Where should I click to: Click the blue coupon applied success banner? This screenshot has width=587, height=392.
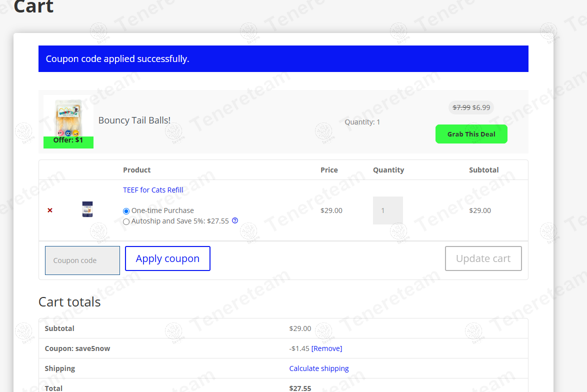point(283,59)
